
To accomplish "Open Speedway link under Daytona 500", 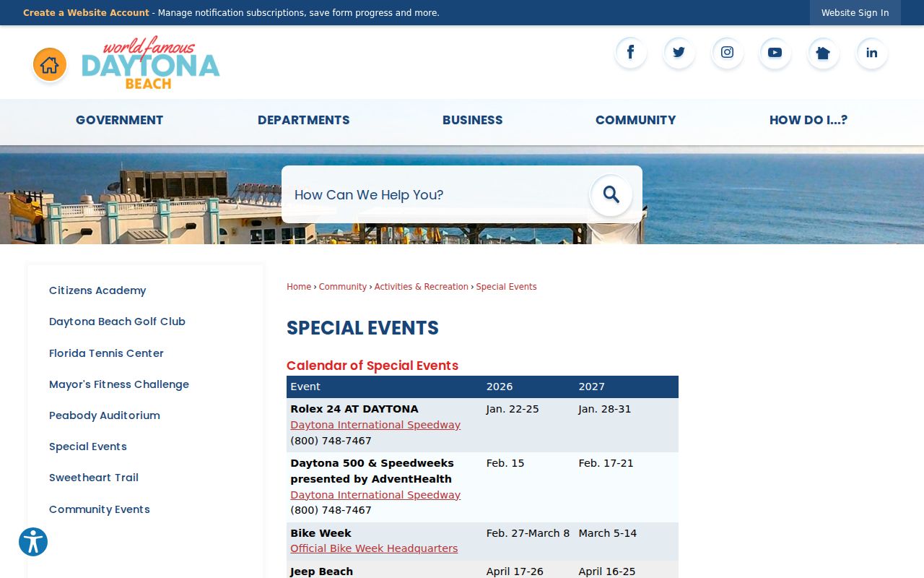I will pyautogui.click(x=375, y=495).
